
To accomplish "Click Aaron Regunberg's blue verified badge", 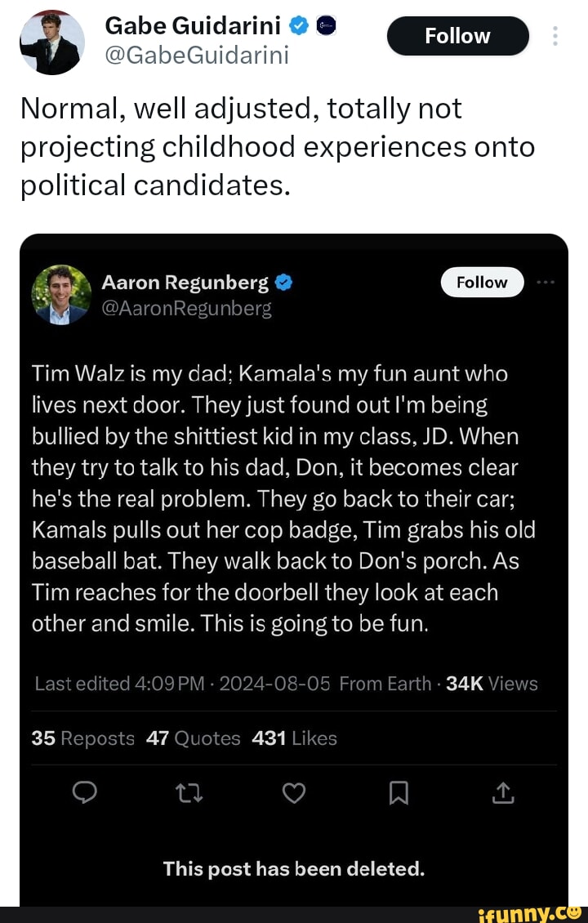I will point(284,283).
